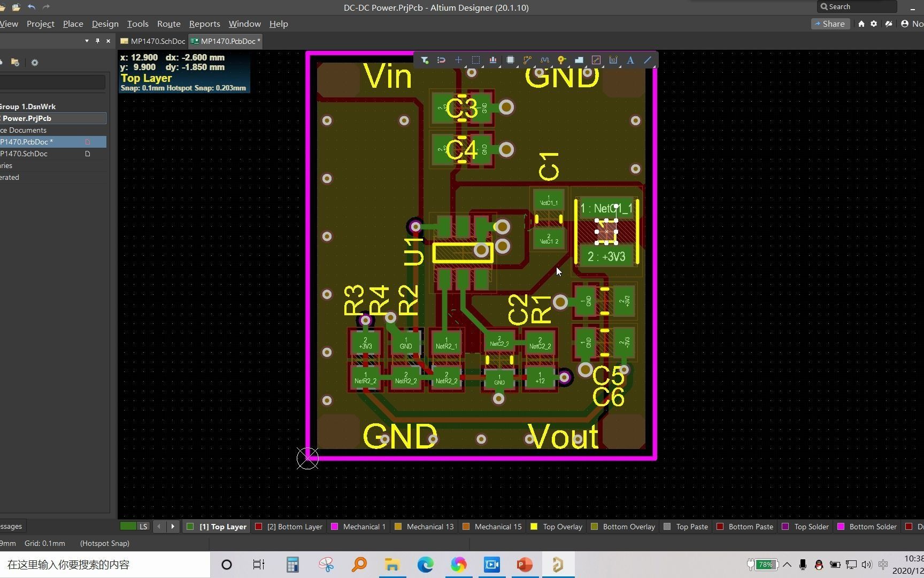Collapse the project selector dropdown

click(x=86, y=41)
